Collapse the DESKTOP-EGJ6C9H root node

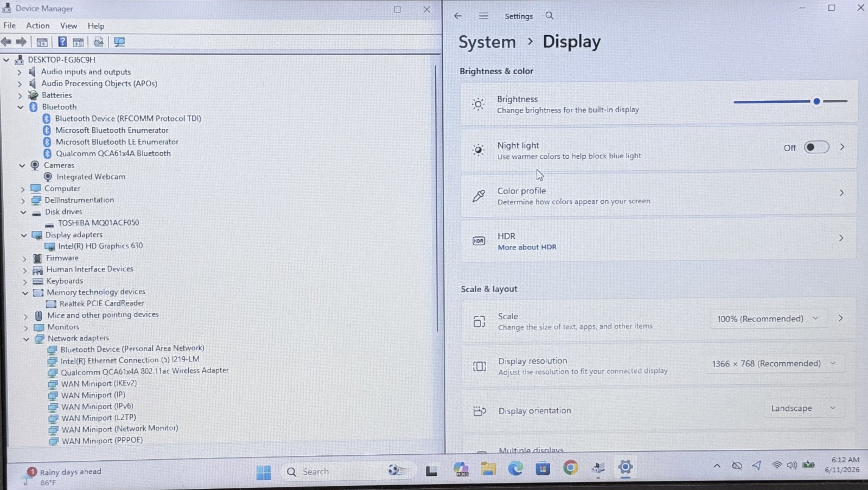(7, 60)
